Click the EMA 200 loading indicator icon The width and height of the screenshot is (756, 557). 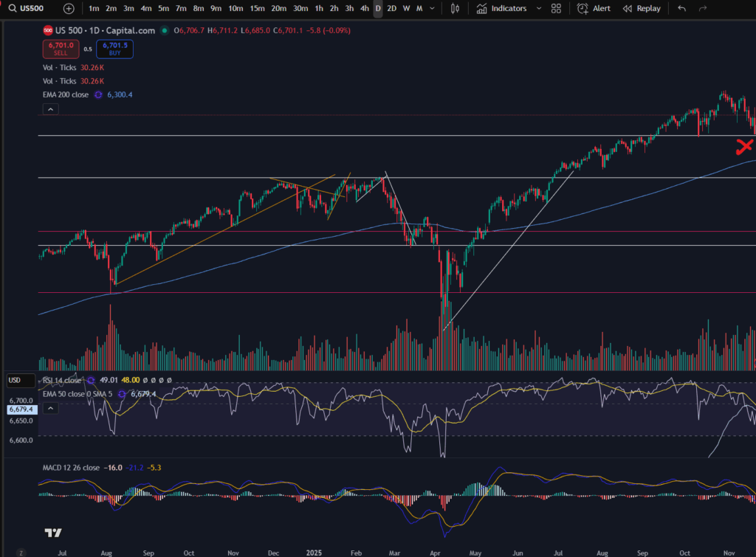click(98, 94)
